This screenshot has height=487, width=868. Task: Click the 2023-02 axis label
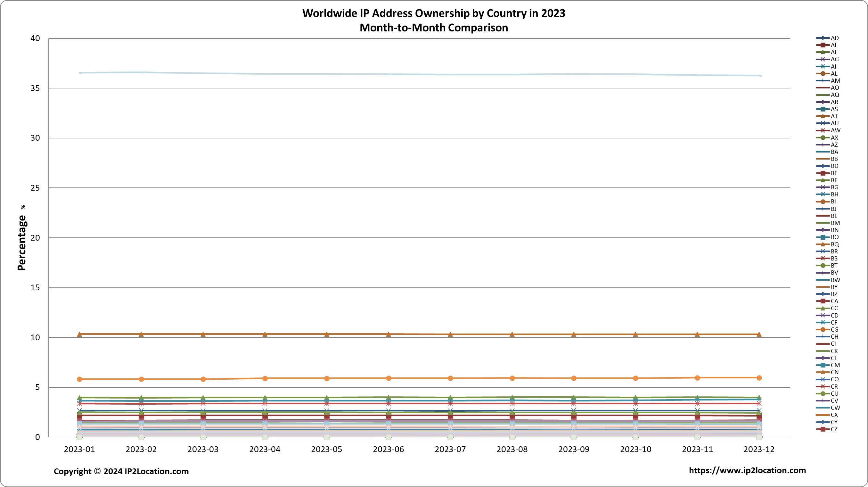(x=141, y=449)
